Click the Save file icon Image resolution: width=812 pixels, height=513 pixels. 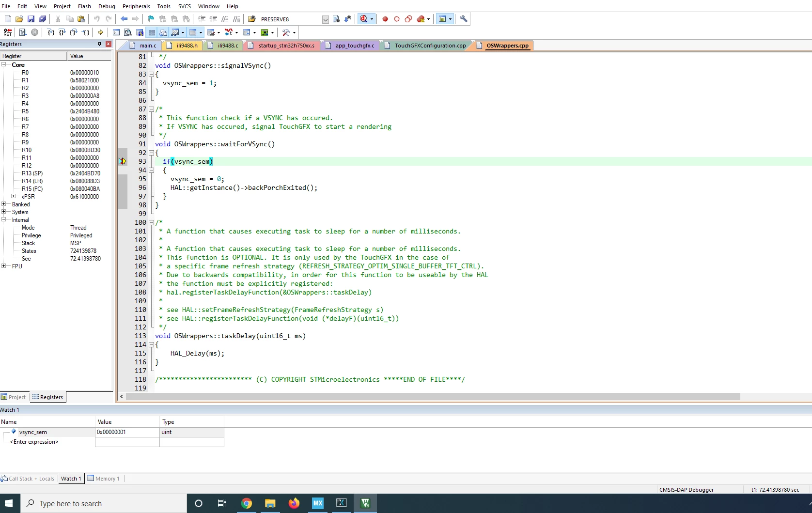click(x=31, y=19)
